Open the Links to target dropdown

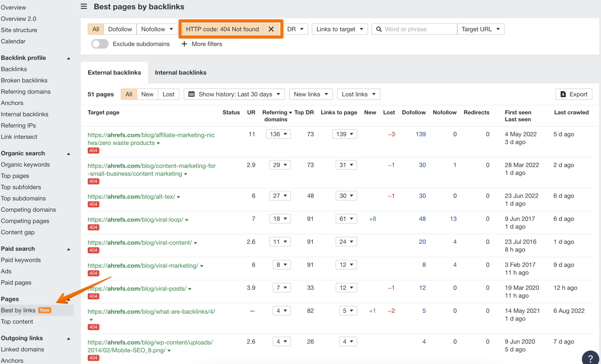(339, 29)
